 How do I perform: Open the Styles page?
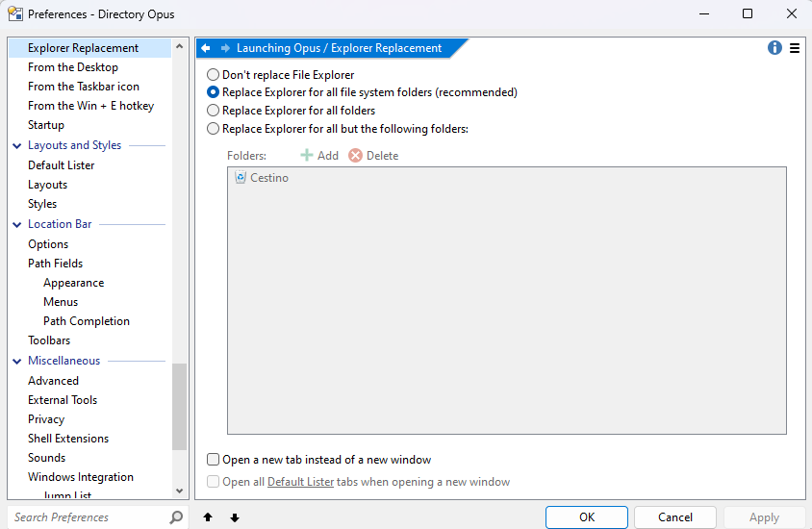[42, 204]
